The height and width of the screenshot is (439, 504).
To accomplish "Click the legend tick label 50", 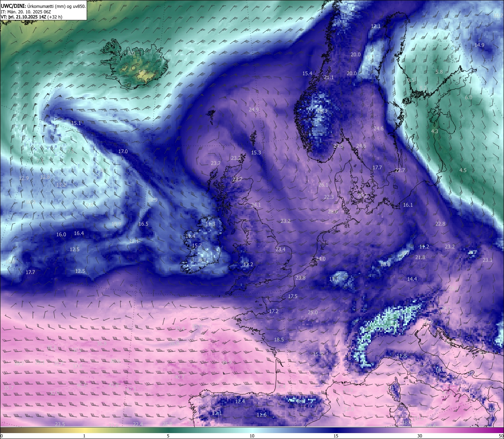I will [x=501, y=436].
